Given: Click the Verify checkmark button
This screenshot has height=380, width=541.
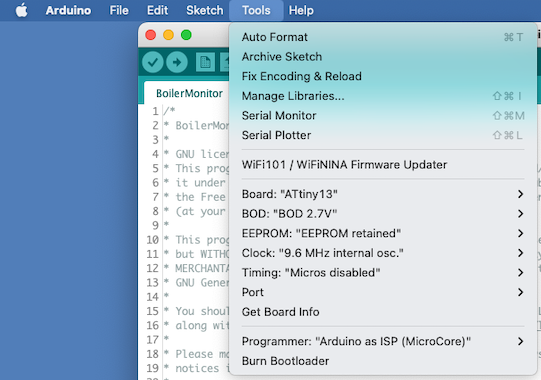Looking at the screenshot, I should 153,62.
